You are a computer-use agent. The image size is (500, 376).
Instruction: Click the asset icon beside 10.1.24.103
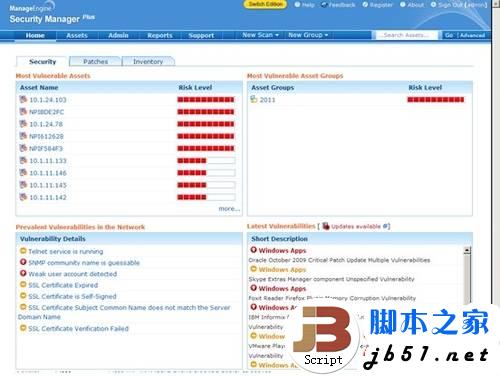click(23, 99)
